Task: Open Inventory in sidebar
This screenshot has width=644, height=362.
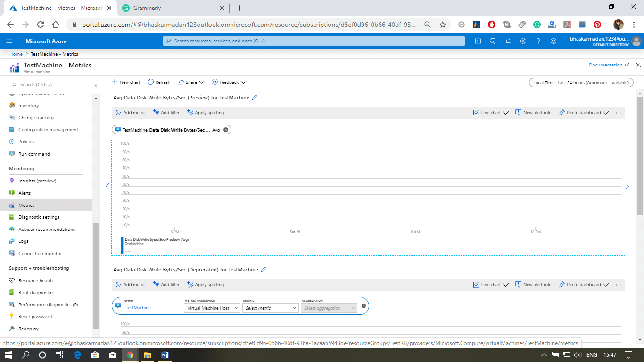Action: pyautogui.click(x=28, y=106)
